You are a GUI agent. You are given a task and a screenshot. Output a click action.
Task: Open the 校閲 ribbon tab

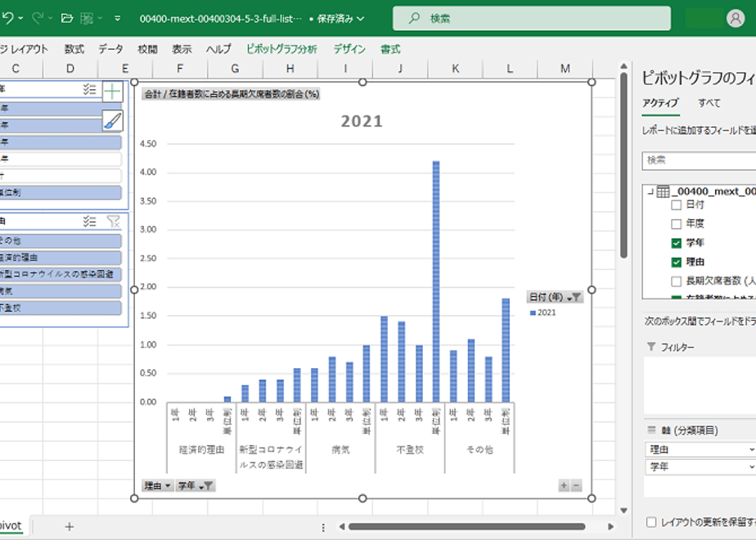(x=147, y=49)
